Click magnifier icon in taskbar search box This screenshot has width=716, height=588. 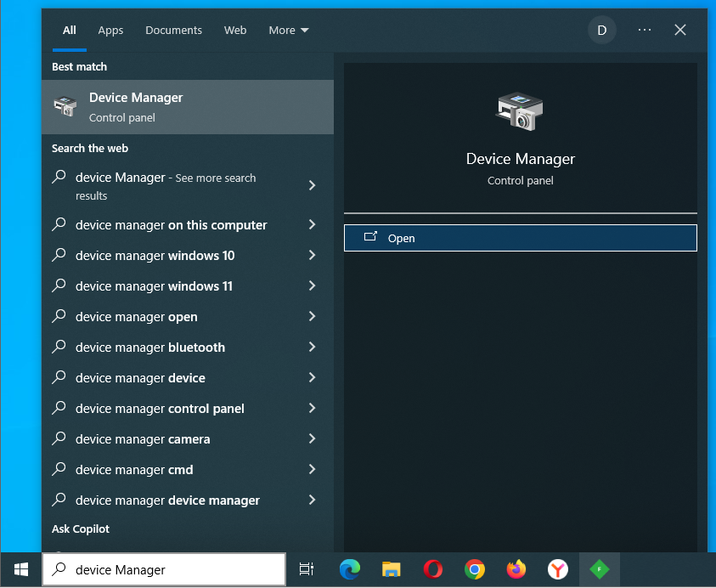tap(59, 568)
